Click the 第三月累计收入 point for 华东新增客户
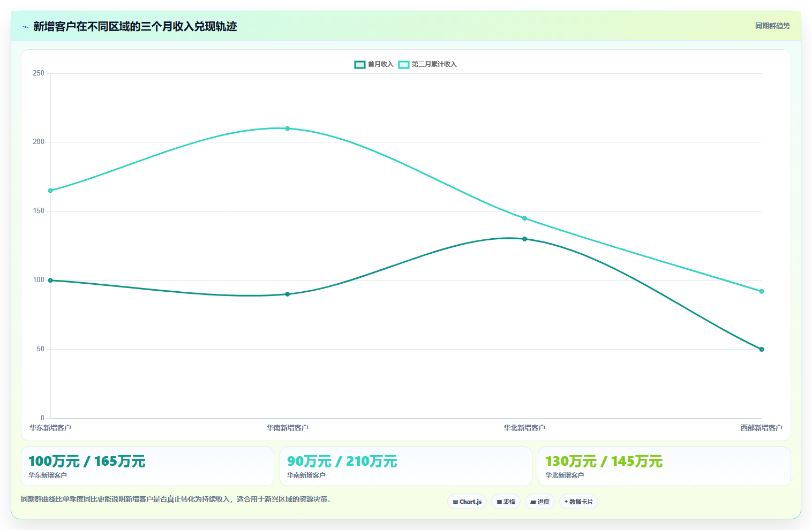Image resolution: width=812 pixels, height=530 pixels. (50, 191)
